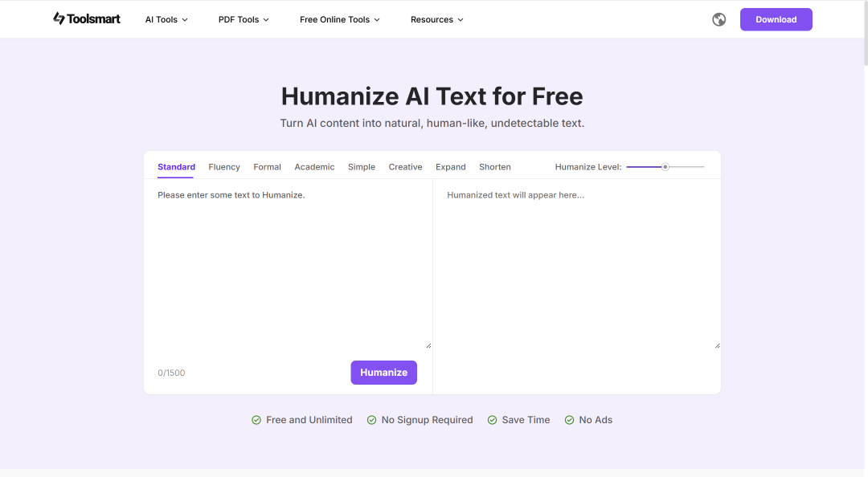
Task: Click the No Ads checkmark icon
Action: coord(569,420)
